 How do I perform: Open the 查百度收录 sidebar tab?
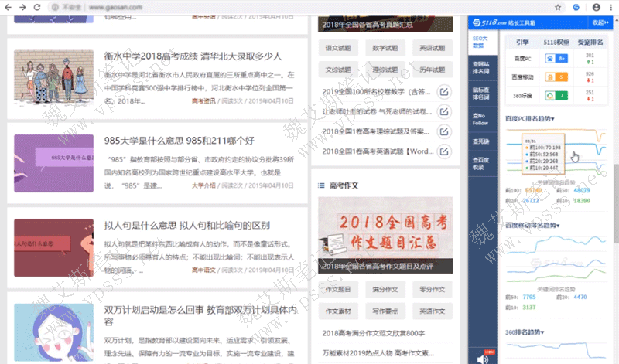480,163
